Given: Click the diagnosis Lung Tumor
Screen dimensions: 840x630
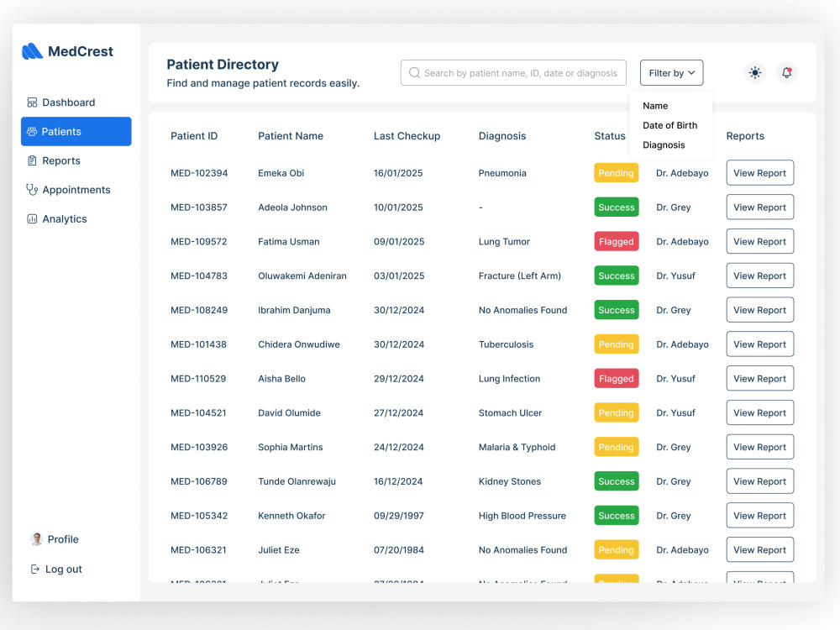Looking at the screenshot, I should click(x=504, y=242).
